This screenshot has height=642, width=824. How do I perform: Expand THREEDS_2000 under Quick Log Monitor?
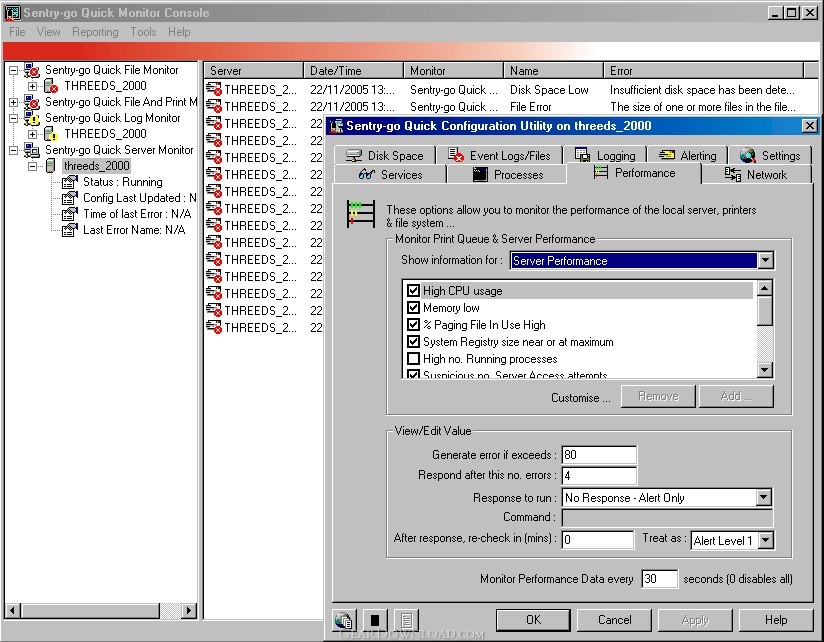click(33, 134)
